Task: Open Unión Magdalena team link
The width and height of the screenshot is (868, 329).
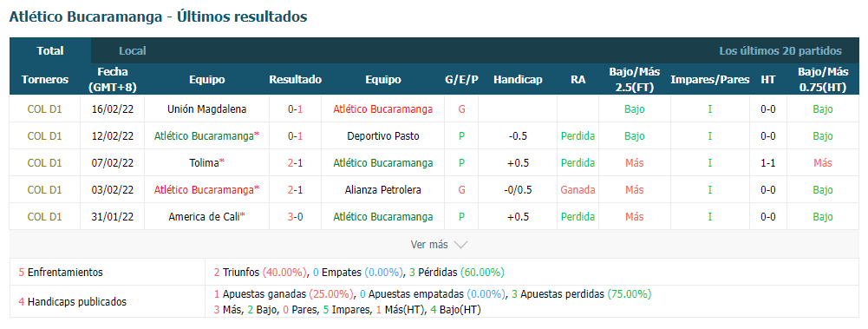Action: pyautogui.click(x=207, y=109)
